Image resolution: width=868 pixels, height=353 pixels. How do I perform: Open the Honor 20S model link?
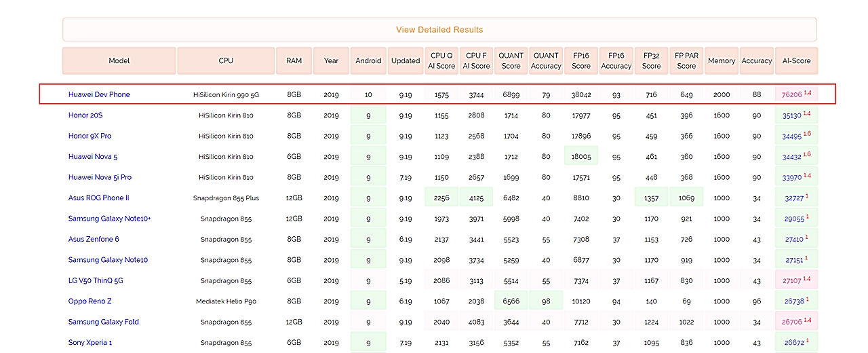85,115
